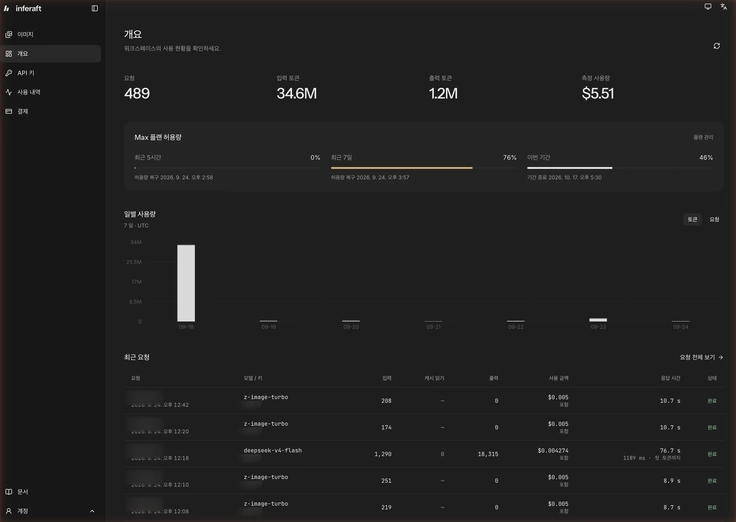The width and height of the screenshot is (736, 522).
Task: Click the 최근 5시간 progress bar
Action: (x=227, y=168)
